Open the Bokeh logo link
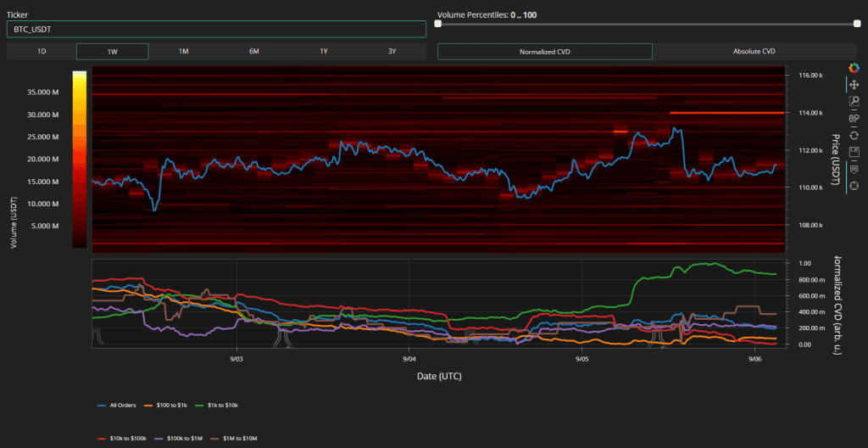This screenshot has height=448, width=868. [854, 68]
